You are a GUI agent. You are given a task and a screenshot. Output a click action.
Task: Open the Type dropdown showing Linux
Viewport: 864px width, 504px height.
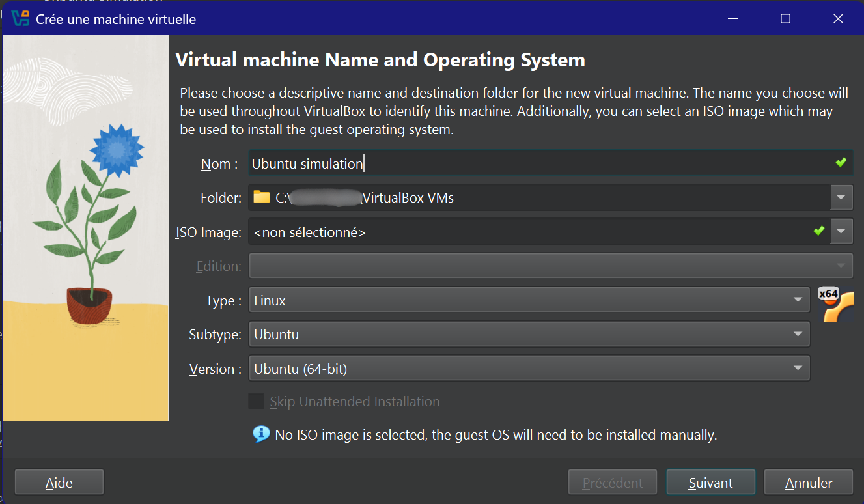point(799,300)
